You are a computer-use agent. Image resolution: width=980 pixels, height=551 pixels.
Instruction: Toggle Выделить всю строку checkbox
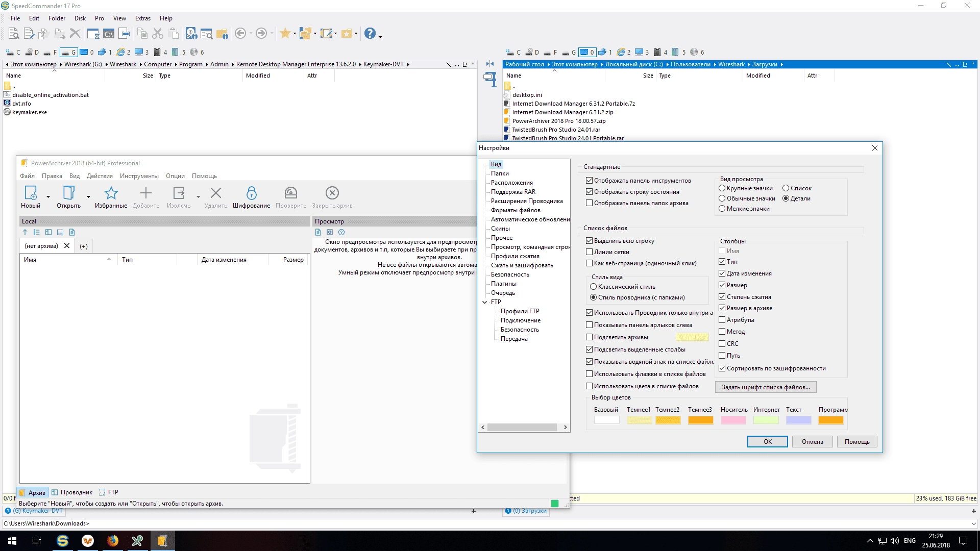[x=589, y=241]
